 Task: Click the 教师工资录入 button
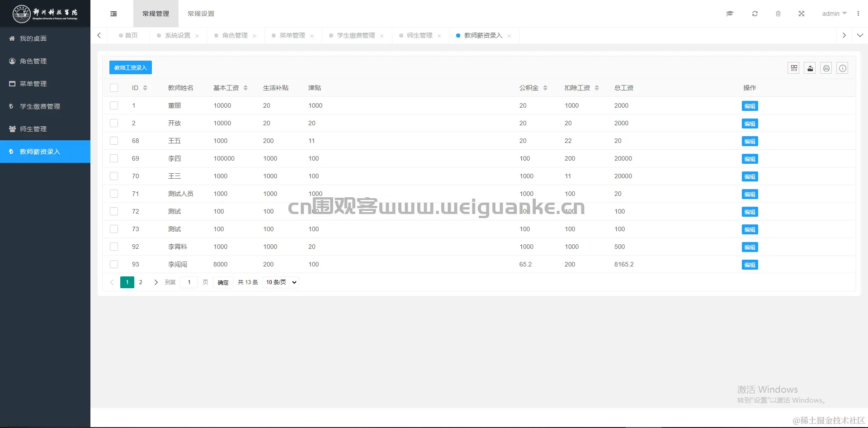coord(131,67)
